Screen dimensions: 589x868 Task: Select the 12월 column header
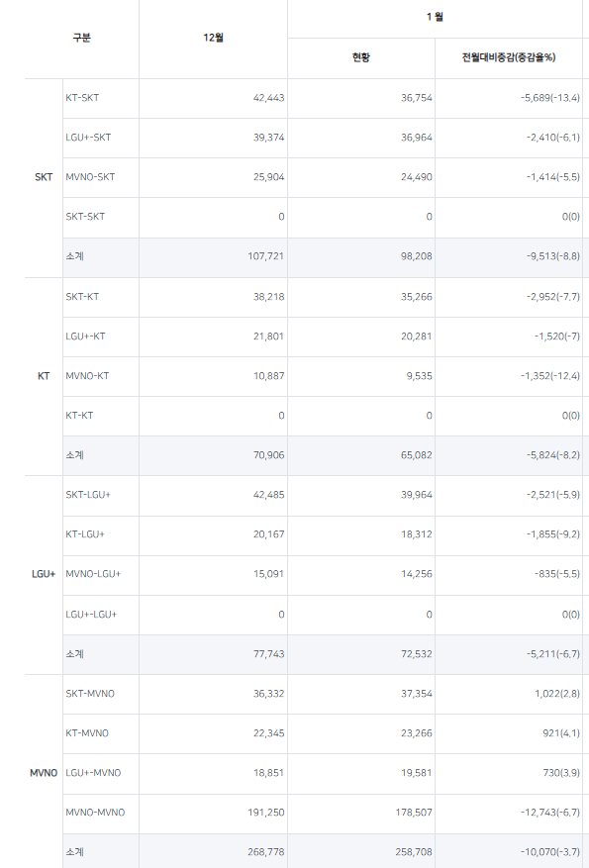pyautogui.click(x=213, y=38)
